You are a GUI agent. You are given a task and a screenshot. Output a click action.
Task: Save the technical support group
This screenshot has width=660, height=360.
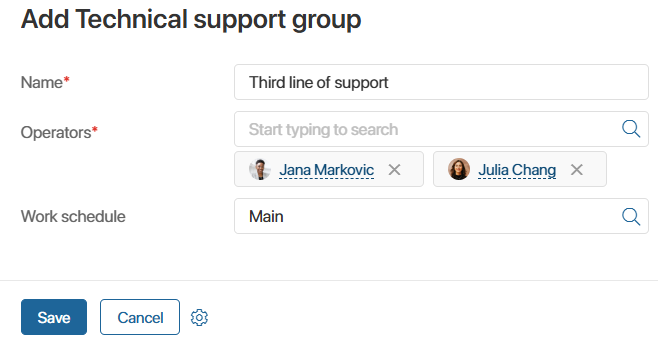[54, 317]
